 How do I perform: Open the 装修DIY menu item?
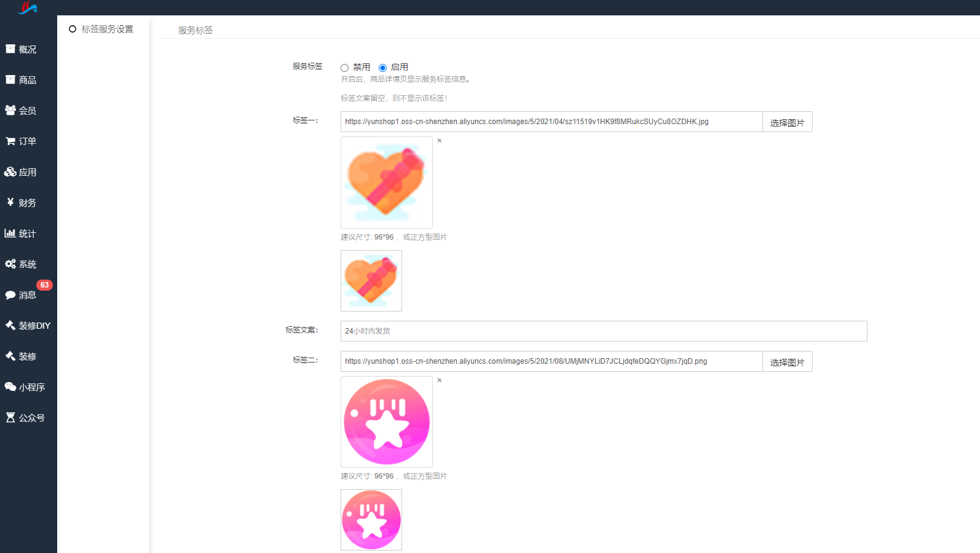click(x=28, y=325)
